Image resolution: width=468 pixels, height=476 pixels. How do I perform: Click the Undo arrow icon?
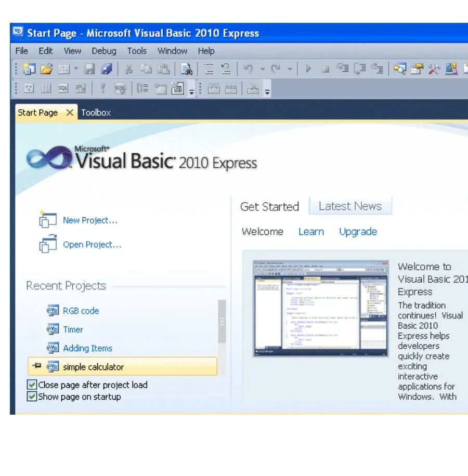(x=249, y=69)
